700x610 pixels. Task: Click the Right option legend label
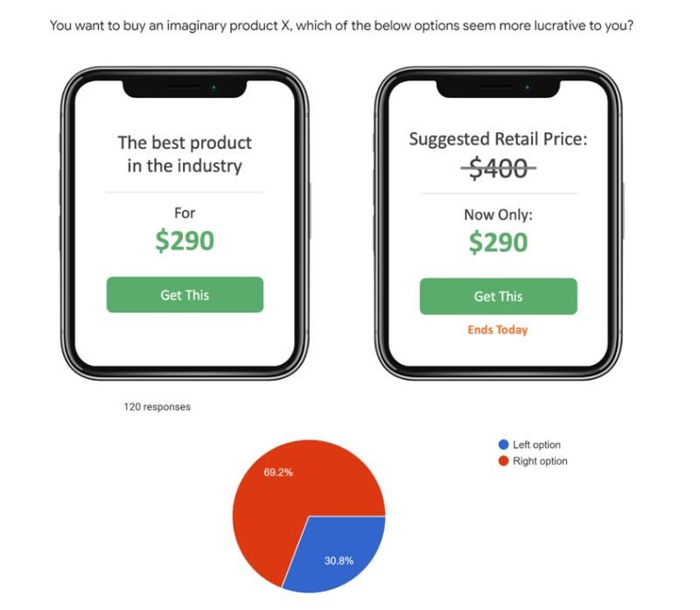pyautogui.click(x=540, y=461)
